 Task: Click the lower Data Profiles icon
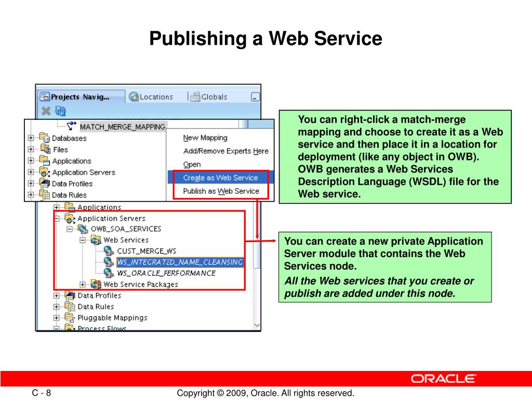[70, 295]
